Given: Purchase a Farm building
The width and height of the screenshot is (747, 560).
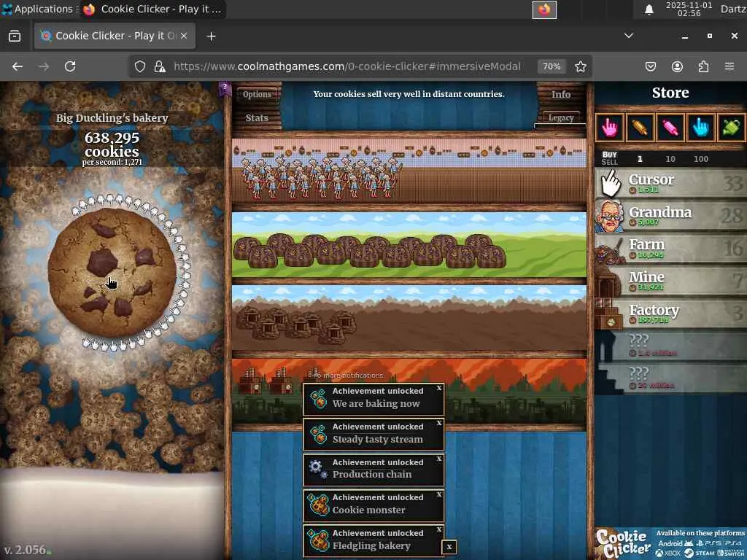Looking at the screenshot, I should [670, 248].
